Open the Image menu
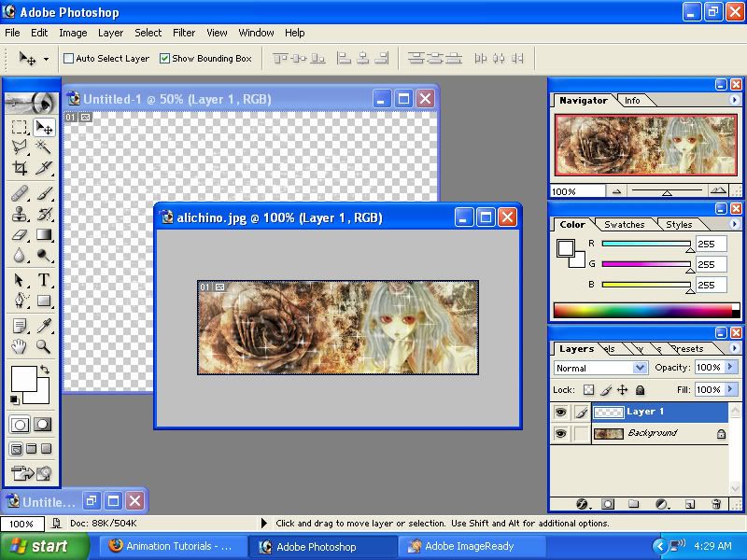747x560 pixels. 73,33
